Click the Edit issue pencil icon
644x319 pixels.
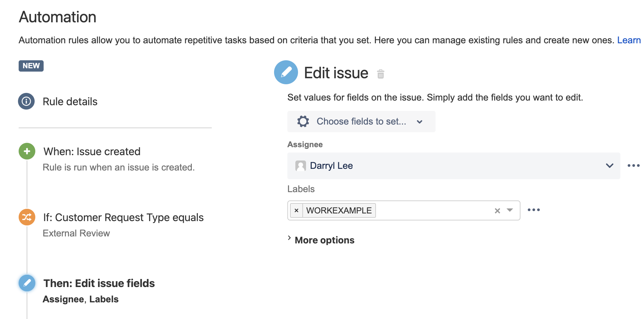coord(286,72)
